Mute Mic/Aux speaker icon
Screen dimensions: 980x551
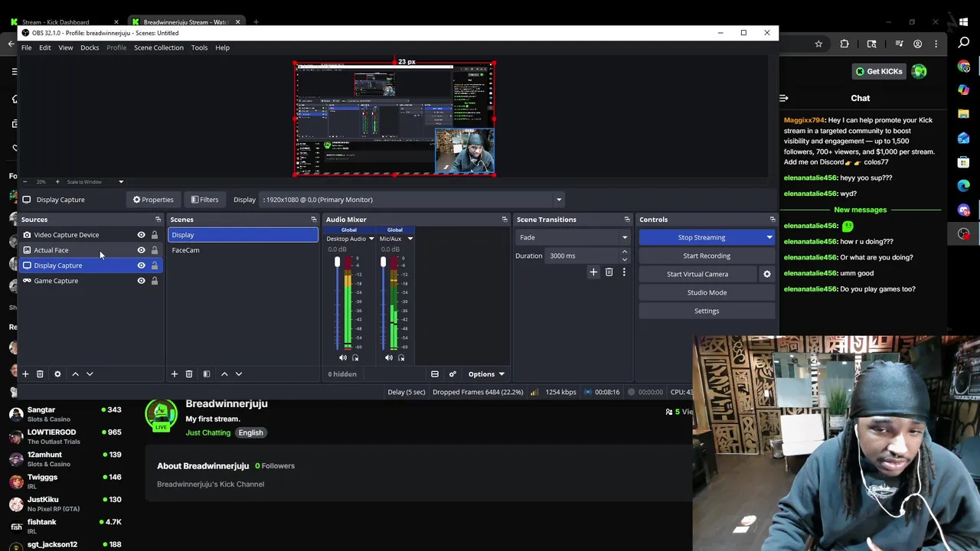(388, 357)
